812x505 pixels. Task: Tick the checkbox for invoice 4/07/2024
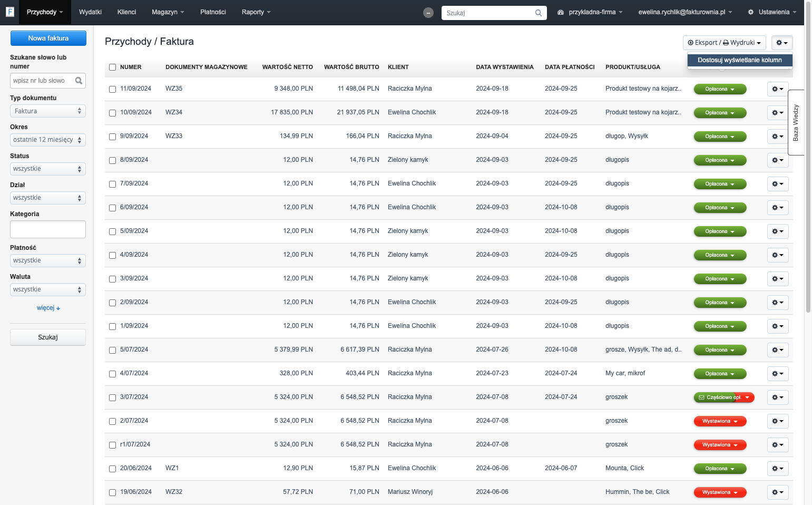[x=112, y=374]
